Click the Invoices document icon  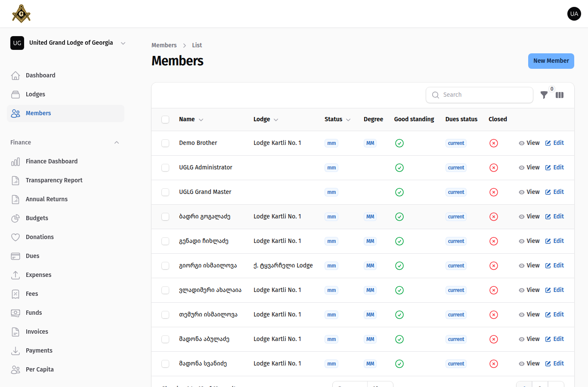pyautogui.click(x=15, y=332)
